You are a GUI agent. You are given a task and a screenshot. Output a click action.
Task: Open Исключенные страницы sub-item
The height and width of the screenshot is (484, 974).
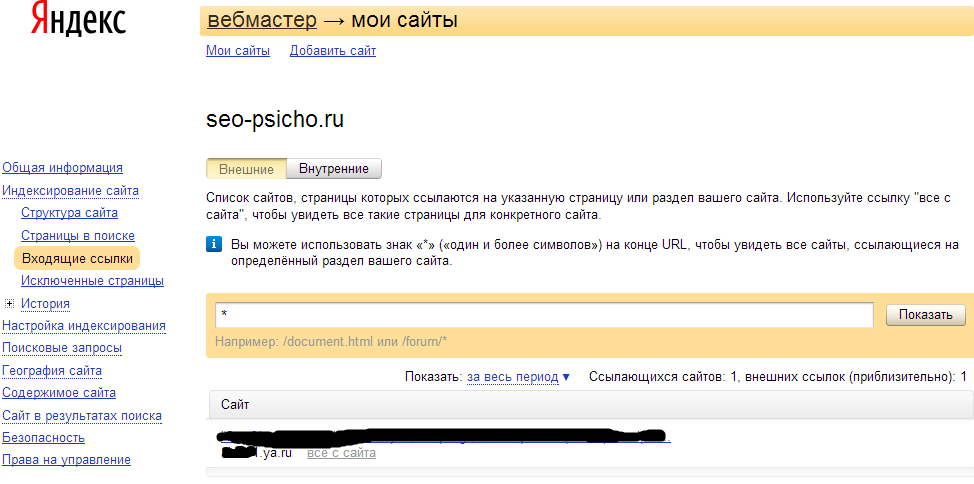coord(93,281)
